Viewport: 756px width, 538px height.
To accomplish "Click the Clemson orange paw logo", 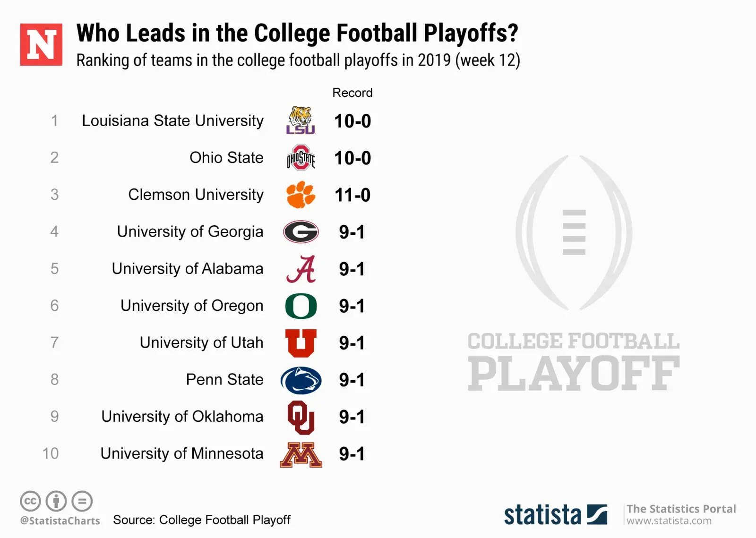I will tap(301, 195).
